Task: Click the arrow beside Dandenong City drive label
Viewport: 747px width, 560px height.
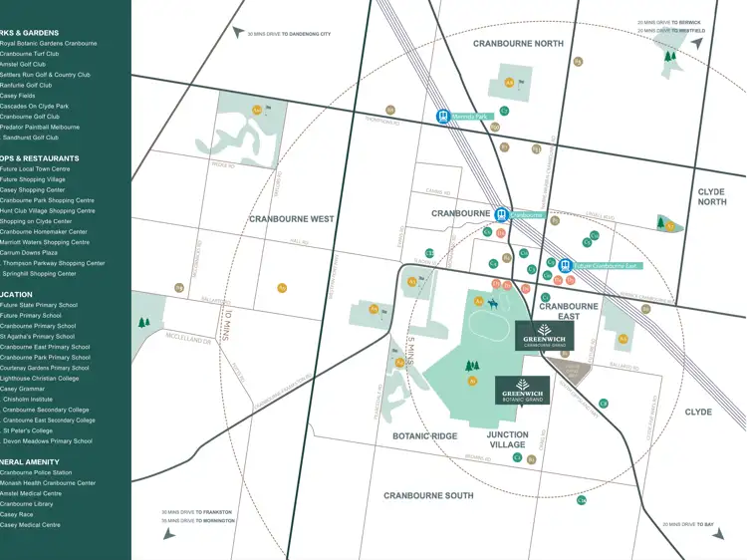Action: tap(238, 32)
